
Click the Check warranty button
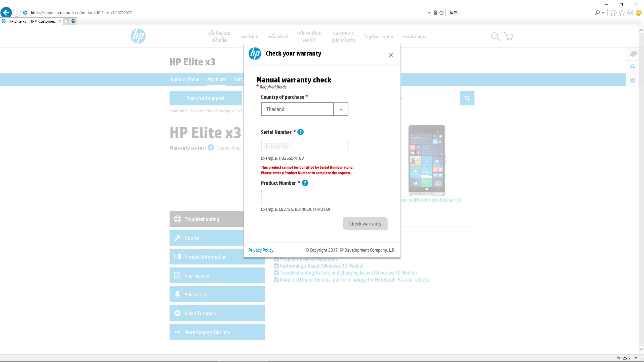(x=365, y=223)
